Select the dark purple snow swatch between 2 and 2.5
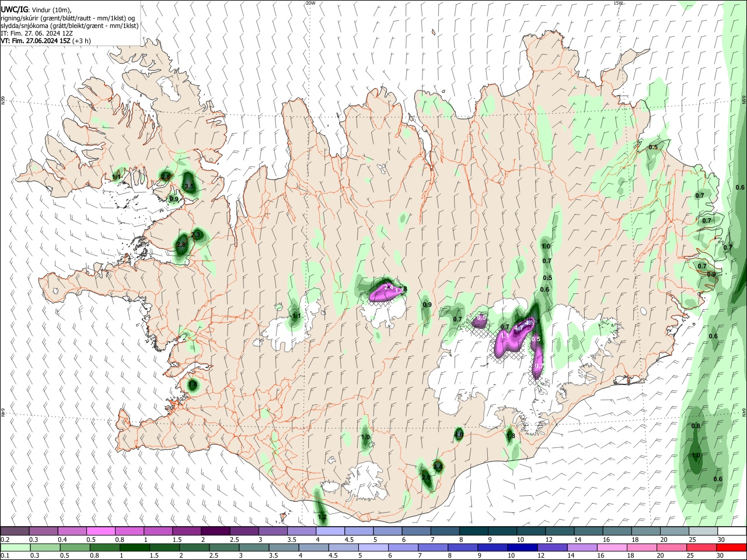The height and width of the screenshot is (560, 747). tap(215, 531)
